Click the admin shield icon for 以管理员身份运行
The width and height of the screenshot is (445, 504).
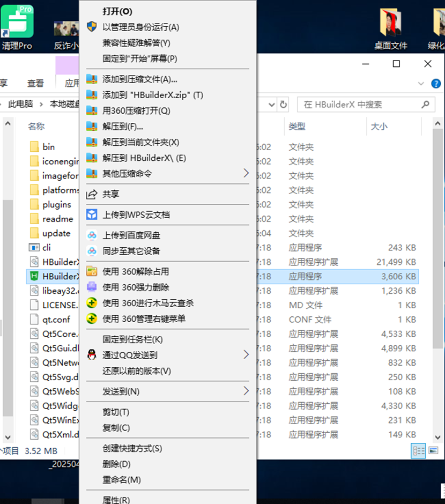click(x=92, y=27)
